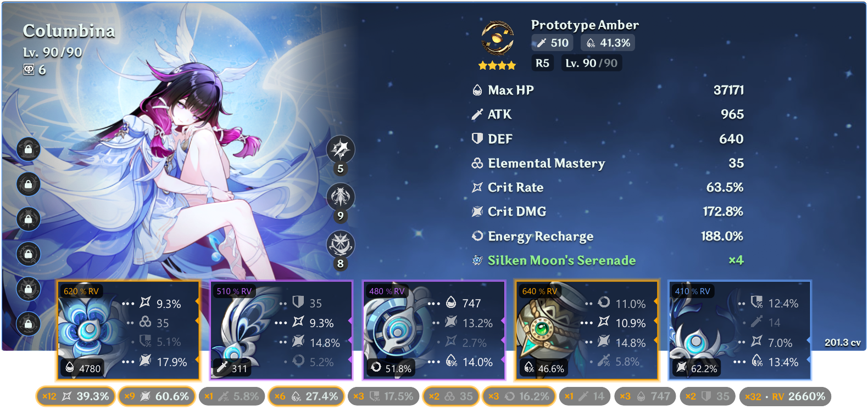Select the elemental skill talent icon level 9
This screenshot has width=868, height=410.
pos(341,197)
